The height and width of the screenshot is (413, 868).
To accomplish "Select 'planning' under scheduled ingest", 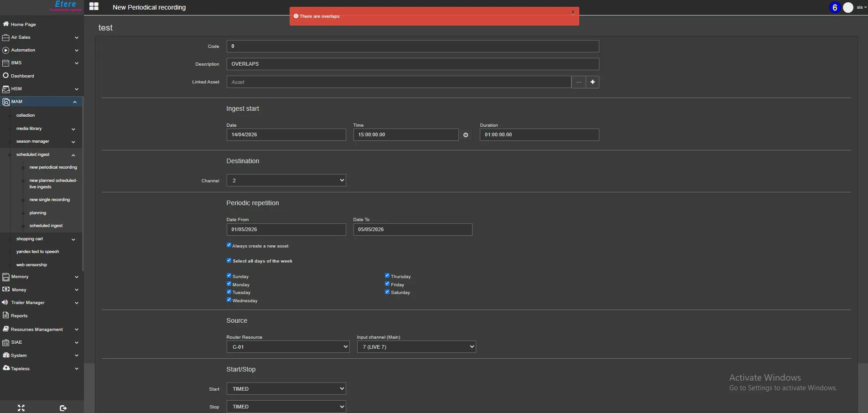I will [x=38, y=213].
